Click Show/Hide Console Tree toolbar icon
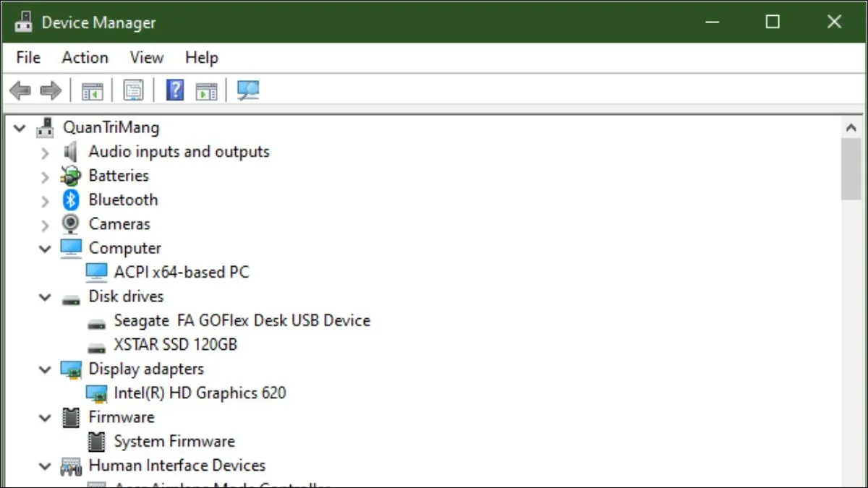This screenshot has width=868, height=488. (x=93, y=90)
